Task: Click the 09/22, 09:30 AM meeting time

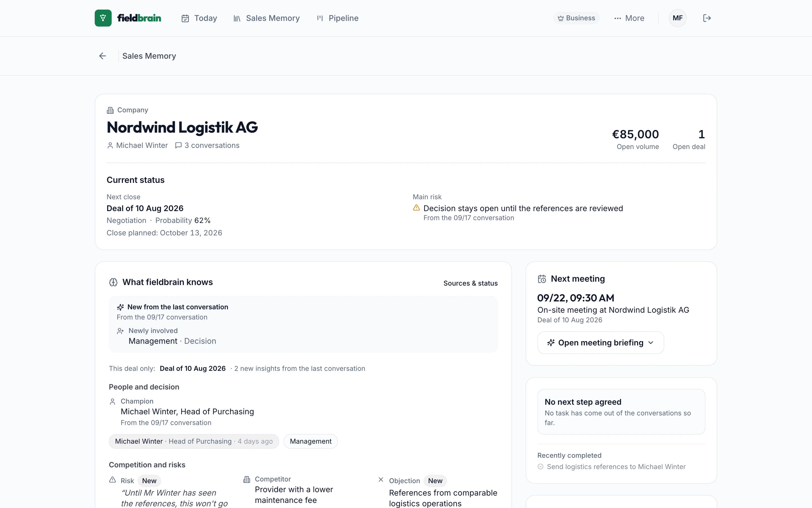Action: pos(576,298)
